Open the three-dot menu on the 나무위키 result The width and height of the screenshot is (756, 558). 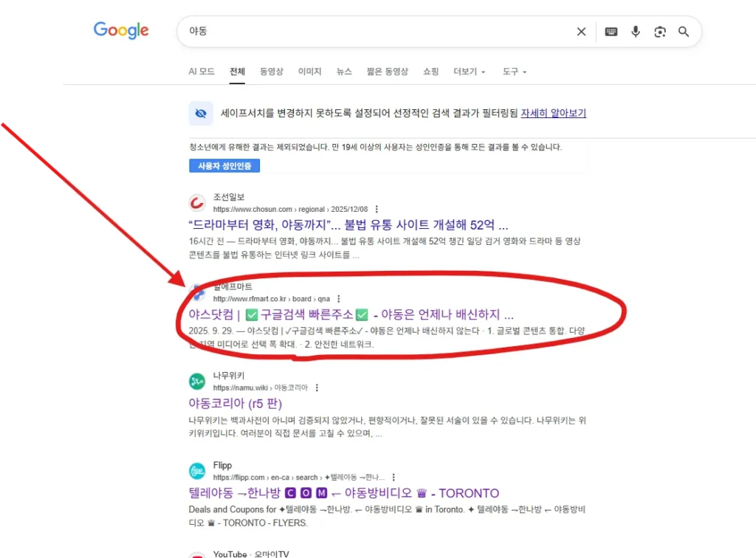pos(316,387)
